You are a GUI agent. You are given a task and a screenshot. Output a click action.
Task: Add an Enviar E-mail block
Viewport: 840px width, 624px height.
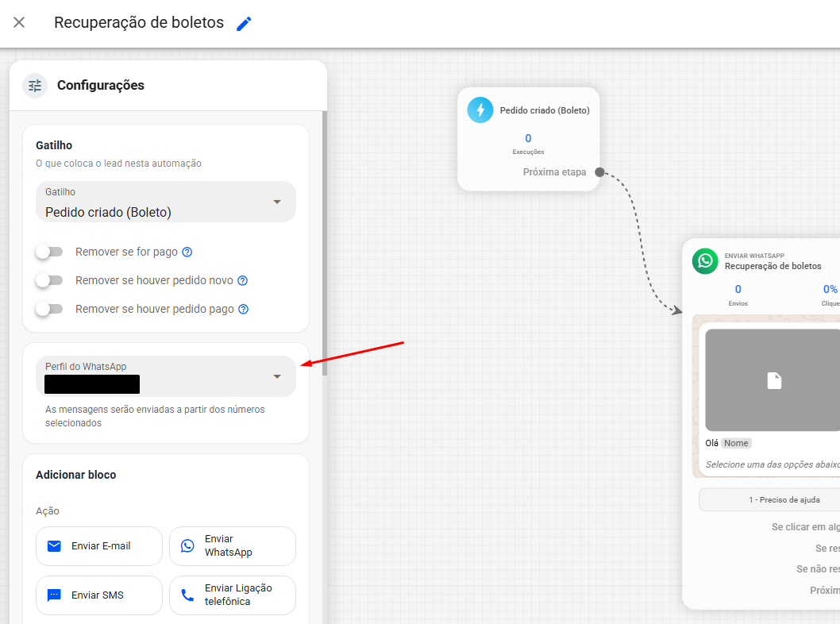tap(99, 545)
